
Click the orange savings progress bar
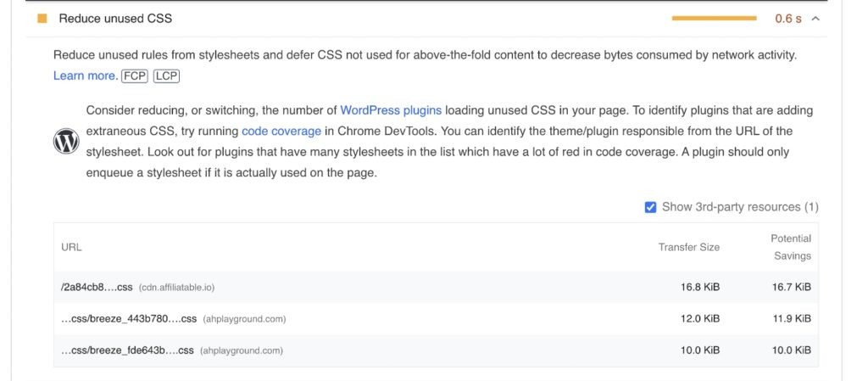click(x=714, y=18)
